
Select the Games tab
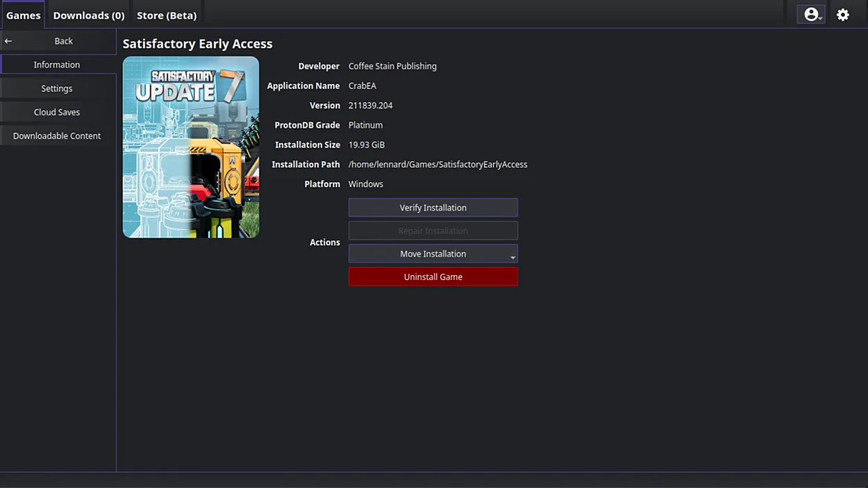click(x=23, y=15)
